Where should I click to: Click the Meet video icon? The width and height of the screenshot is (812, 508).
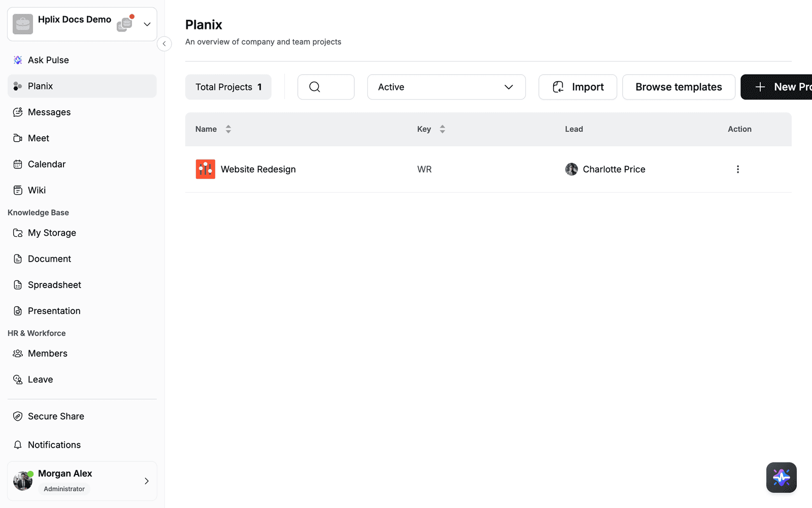(x=18, y=138)
